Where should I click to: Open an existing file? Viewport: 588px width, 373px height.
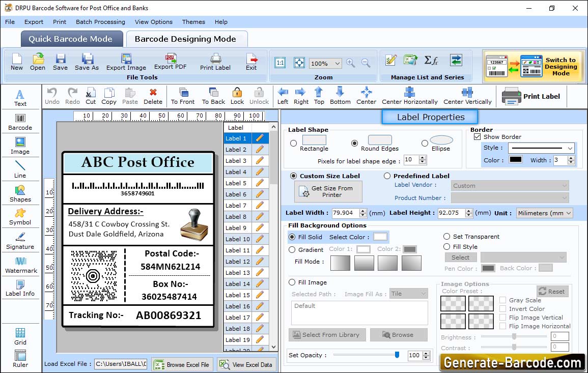(38, 62)
